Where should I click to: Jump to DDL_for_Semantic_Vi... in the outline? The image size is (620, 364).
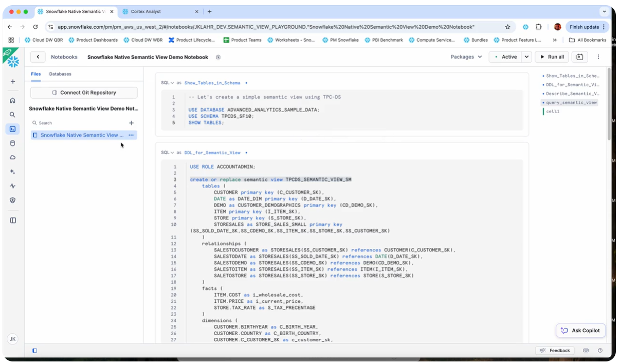(572, 85)
